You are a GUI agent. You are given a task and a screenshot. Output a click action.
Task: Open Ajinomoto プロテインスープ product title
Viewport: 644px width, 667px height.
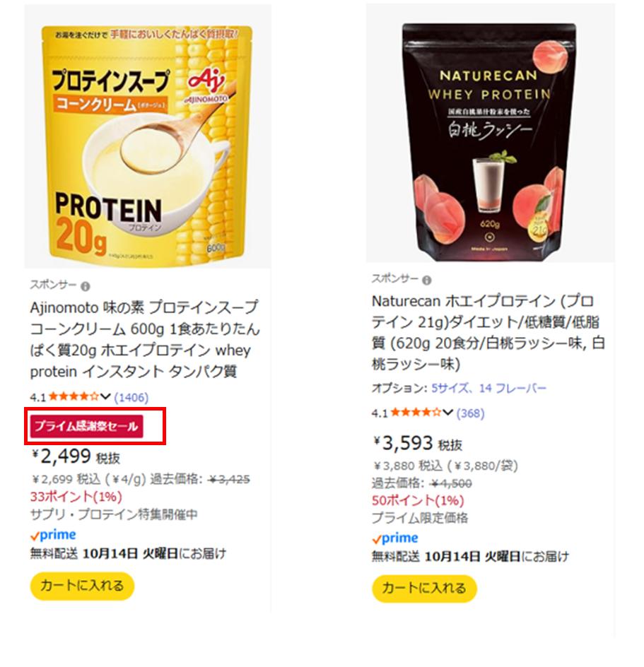point(145,339)
